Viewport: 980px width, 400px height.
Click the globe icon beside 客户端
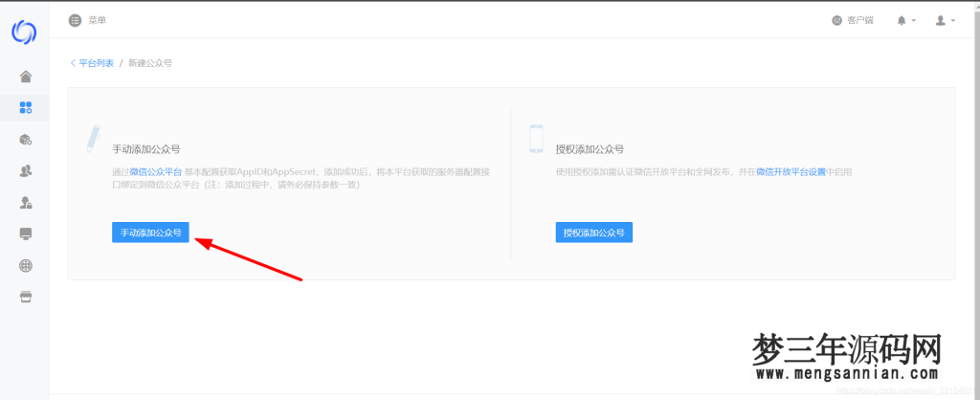coord(836,21)
